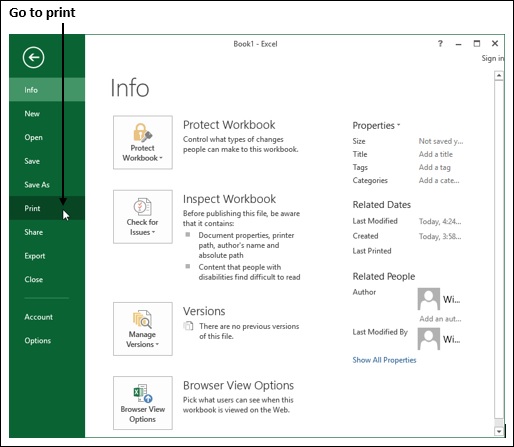
Task: Open the Protect Workbook button
Action: point(143,142)
